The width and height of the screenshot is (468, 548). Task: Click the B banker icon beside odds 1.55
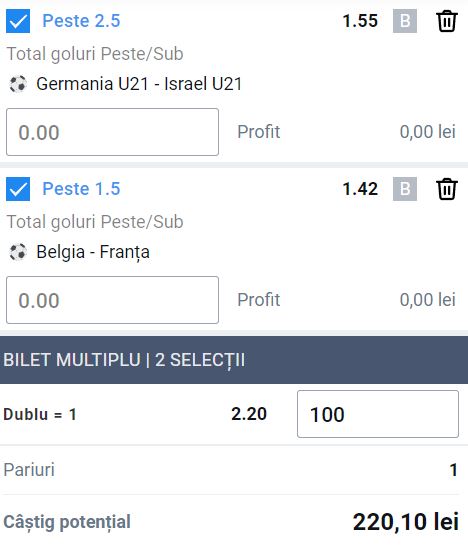click(405, 21)
